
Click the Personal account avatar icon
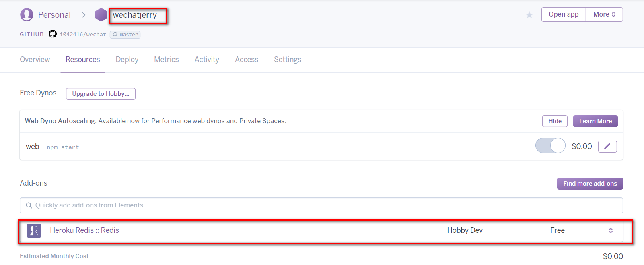(27, 15)
